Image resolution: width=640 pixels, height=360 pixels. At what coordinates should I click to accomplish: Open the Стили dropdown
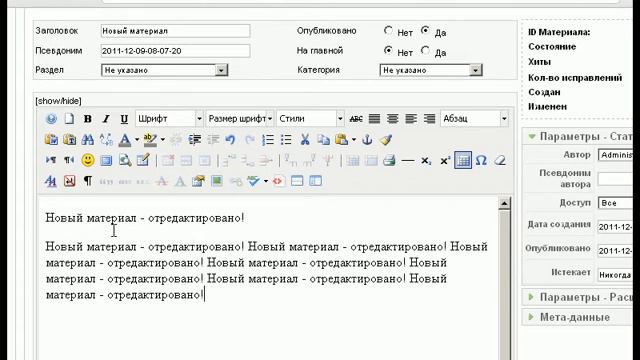[x=310, y=119]
